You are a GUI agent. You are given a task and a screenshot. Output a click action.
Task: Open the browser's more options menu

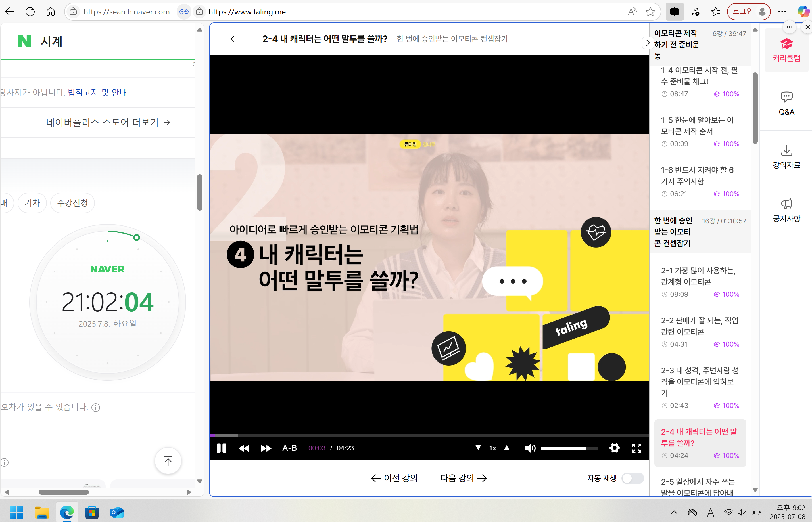[782, 11]
